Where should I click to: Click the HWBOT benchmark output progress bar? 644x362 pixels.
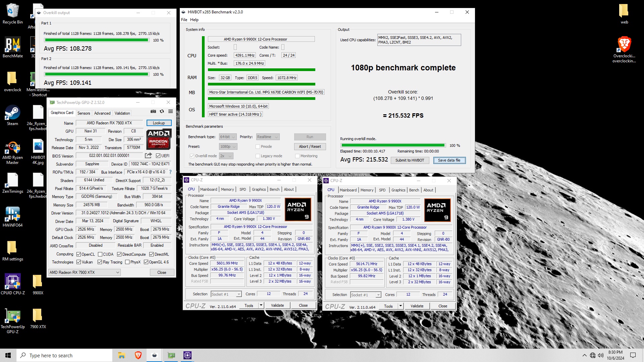click(x=393, y=145)
